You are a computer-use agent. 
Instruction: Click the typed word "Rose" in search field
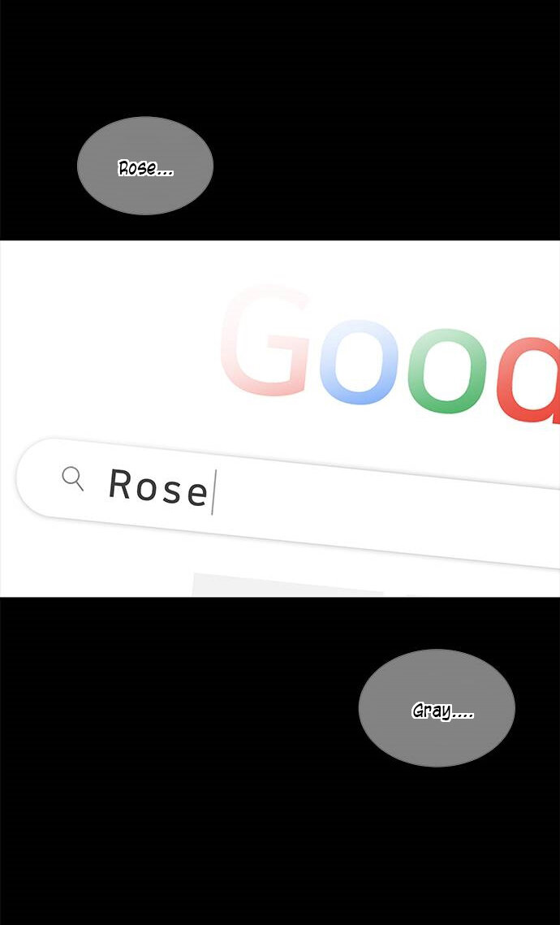[x=158, y=487]
